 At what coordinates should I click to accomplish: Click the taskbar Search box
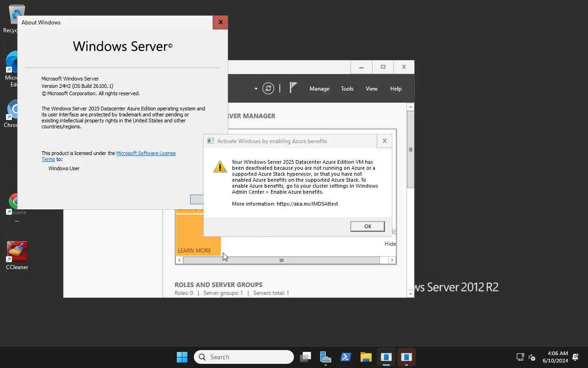[x=244, y=357]
